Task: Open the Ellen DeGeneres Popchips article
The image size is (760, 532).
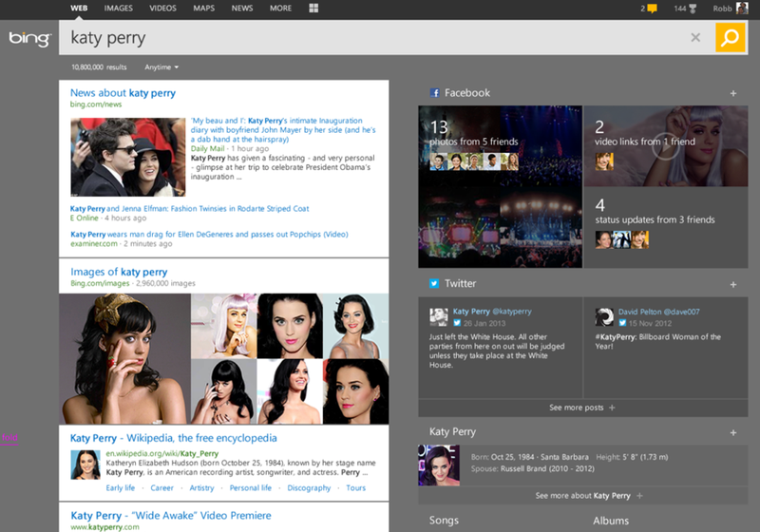Action: pyautogui.click(x=209, y=235)
